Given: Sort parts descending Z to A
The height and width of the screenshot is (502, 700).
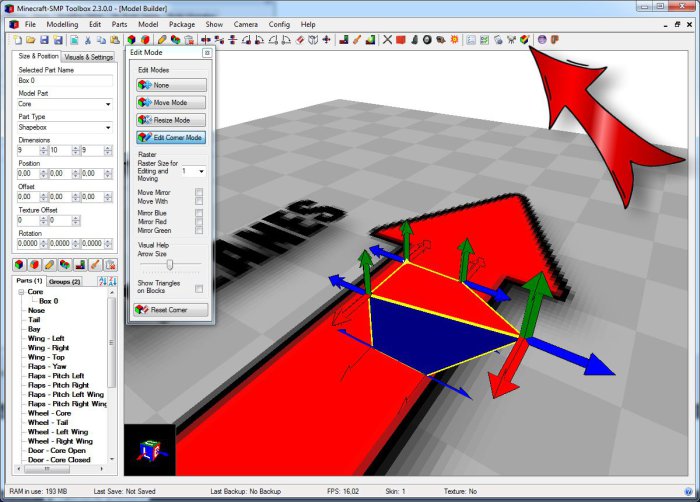Looking at the screenshot, I should [112, 281].
